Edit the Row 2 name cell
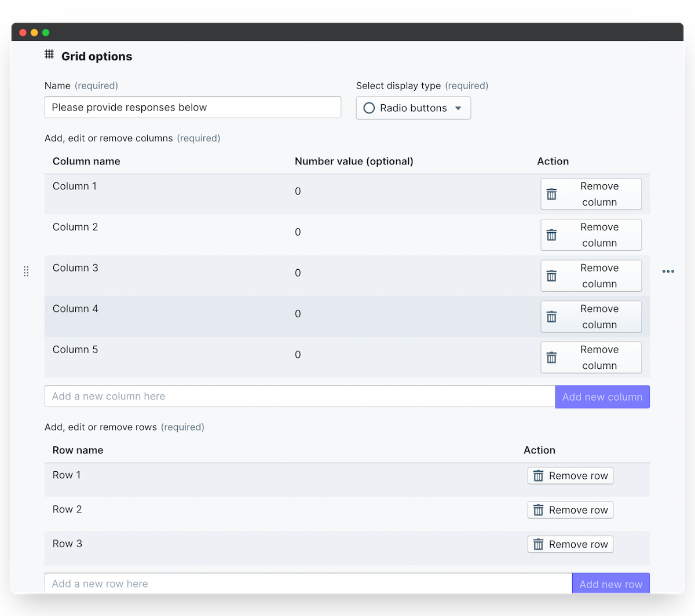This screenshot has width=695, height=616. (67, 509)
